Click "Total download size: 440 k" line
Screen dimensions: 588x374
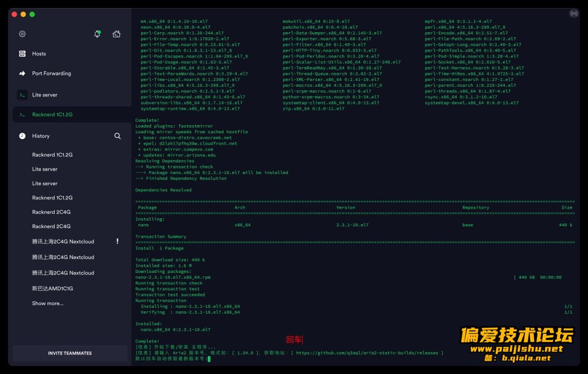[x=170, y=260]
